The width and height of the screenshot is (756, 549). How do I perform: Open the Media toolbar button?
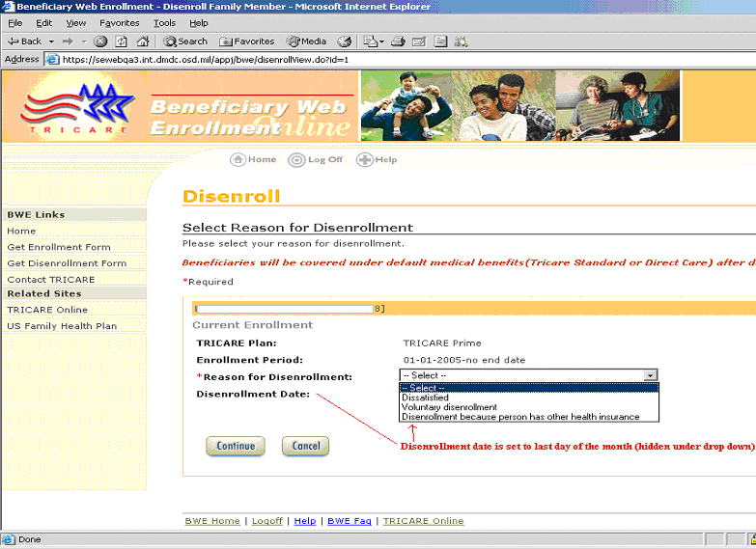point(307,41)
